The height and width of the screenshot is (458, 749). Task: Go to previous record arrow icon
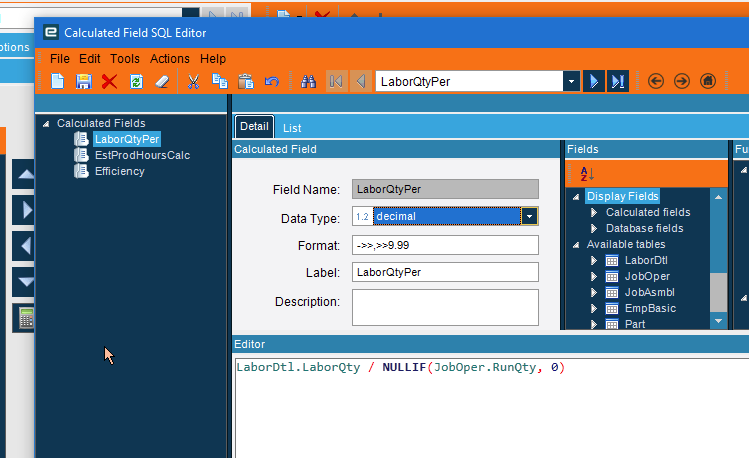click(x=361, y=82)
